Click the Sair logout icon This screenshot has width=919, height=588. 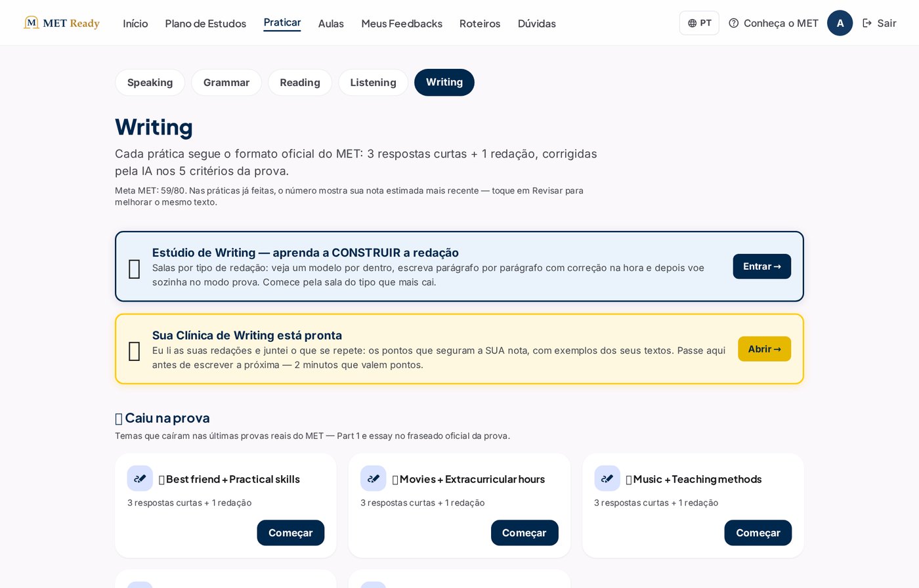(867, 23)
